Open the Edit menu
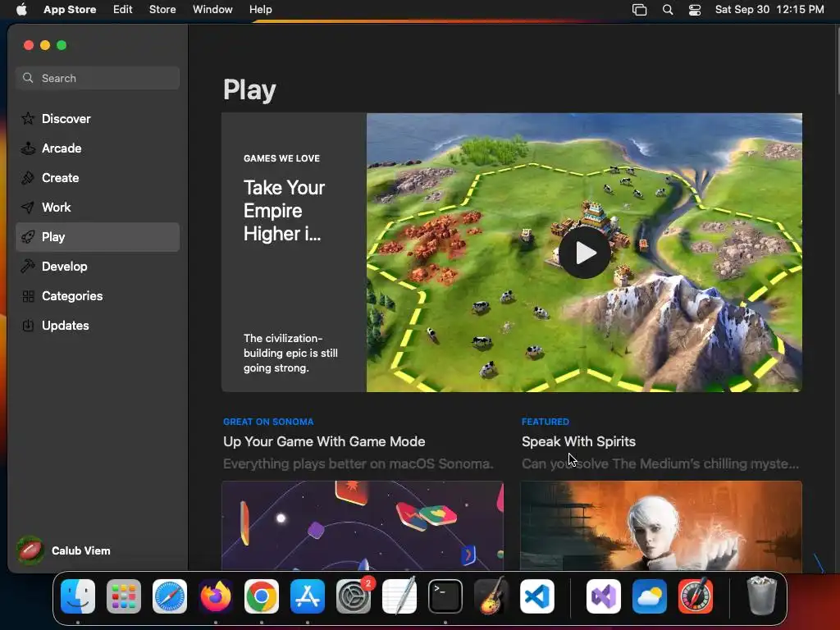 click(x=123, y=10)
